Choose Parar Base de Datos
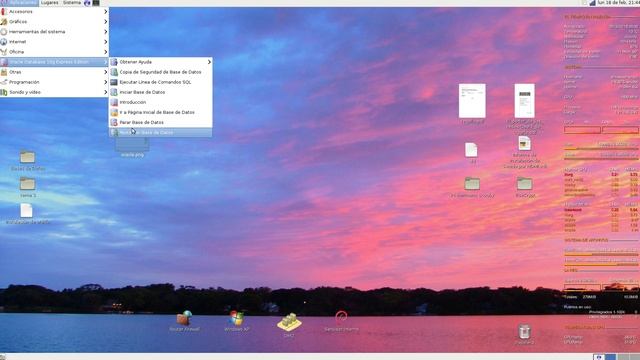This screenshot has height=360, width=640. tap(160, 122)
